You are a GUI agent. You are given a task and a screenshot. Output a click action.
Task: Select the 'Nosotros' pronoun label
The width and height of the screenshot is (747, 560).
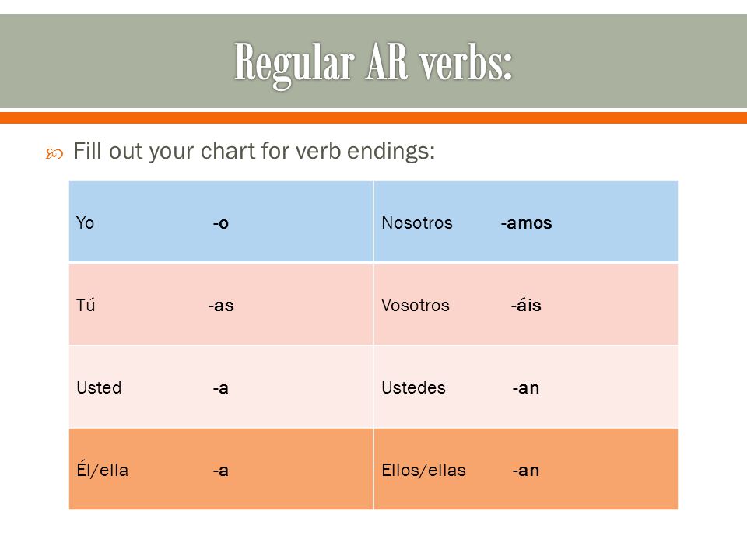point(417,222)
